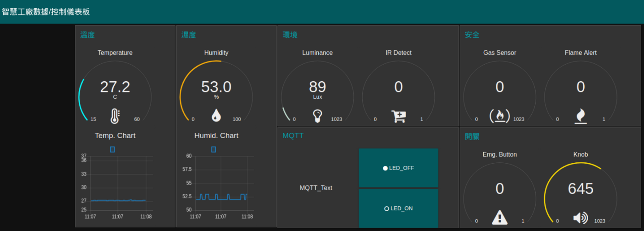Click the Luminance gauge label
The height and width of the screenshot is (231, 644).
tap(317, 53)
